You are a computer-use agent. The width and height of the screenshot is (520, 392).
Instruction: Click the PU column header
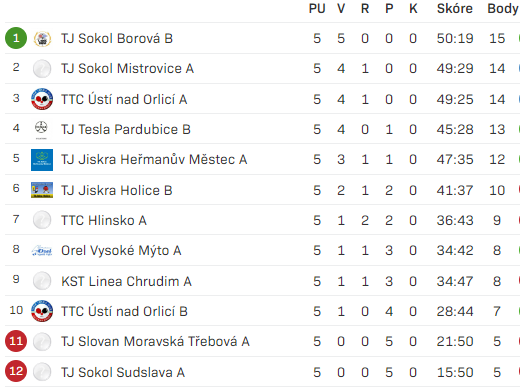[x=317, y=9]
